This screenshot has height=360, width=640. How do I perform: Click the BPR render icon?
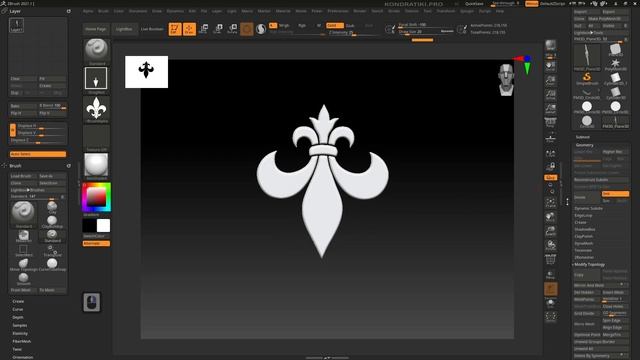(551, 46)
